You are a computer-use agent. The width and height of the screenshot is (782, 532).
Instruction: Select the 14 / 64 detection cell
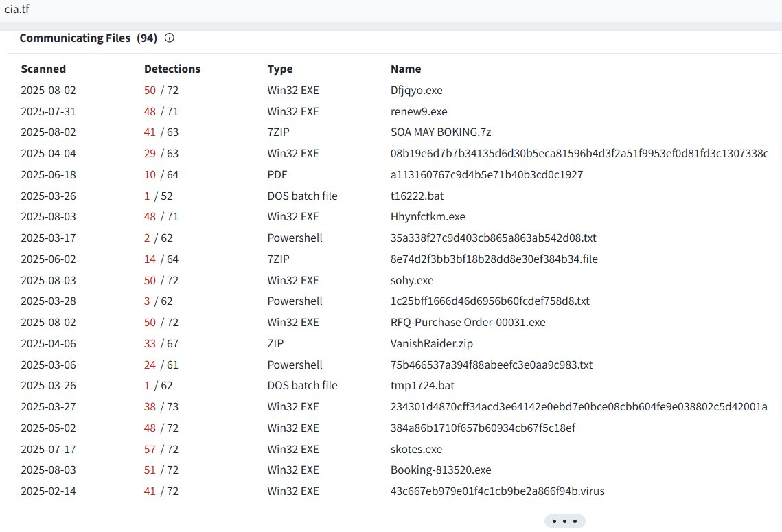[x=161, y=259]
